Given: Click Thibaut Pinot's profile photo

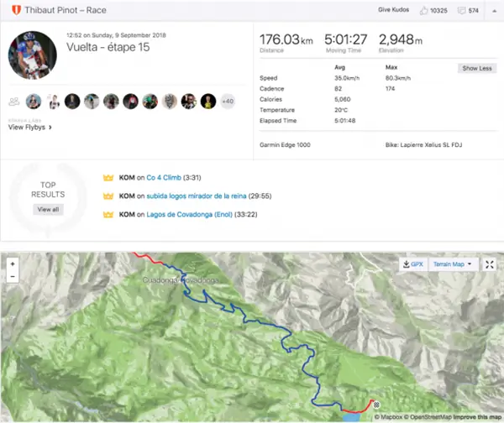Looking at the screenshot, I should (33, 55).
